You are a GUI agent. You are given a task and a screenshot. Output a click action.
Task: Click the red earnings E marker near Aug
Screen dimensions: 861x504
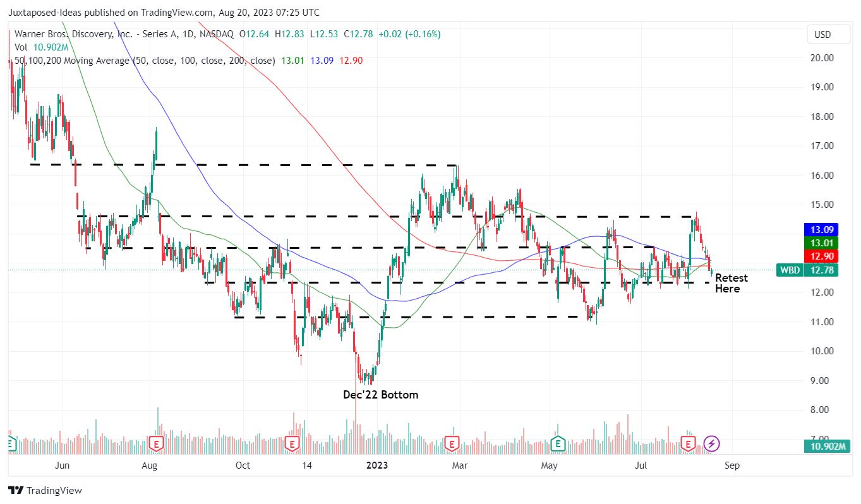[x=156, y=443]
